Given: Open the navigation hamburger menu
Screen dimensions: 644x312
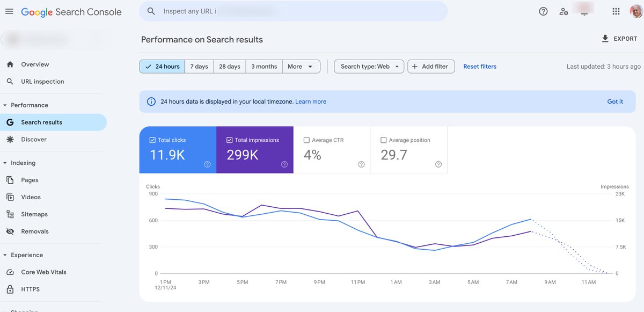Looking at the screenshot, I should pyautogui.click(x=9, y=11).
